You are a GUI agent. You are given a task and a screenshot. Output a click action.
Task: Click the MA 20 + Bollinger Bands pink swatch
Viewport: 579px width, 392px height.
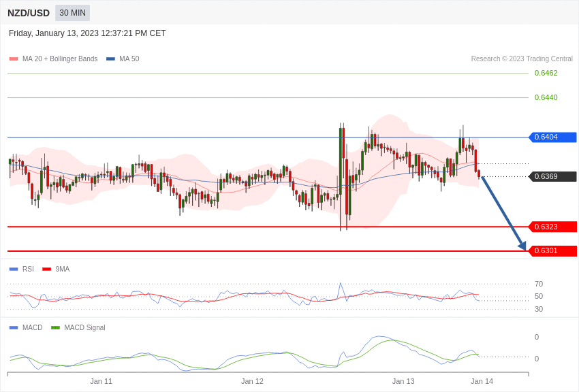pyautogui.click(x=14, y=59)
